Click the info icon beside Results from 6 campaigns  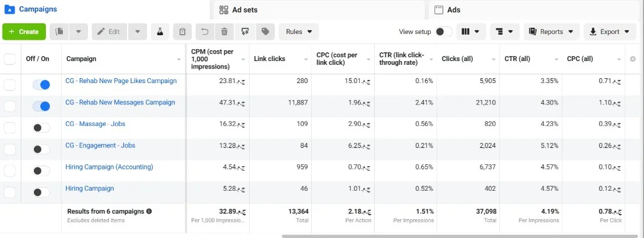tap(149, 212)
